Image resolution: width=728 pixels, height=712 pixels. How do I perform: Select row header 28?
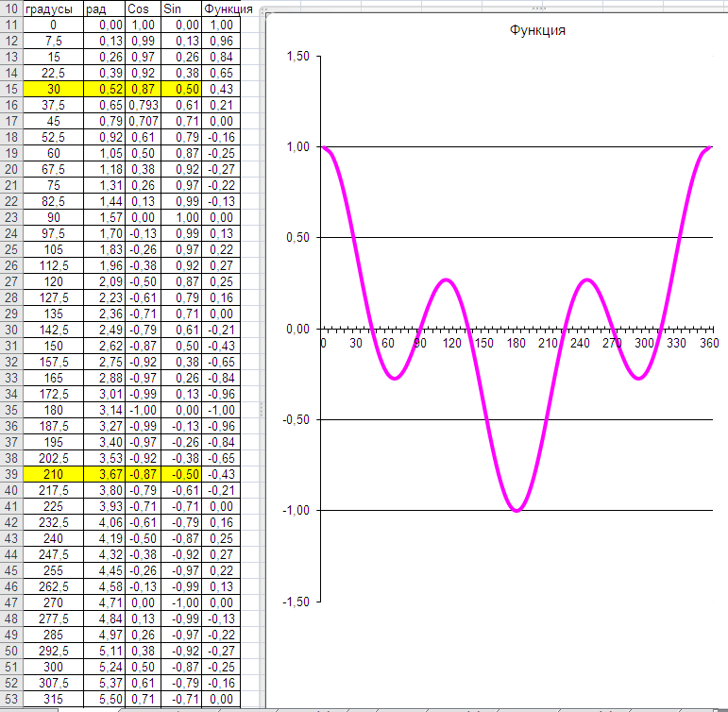point(11,297)
